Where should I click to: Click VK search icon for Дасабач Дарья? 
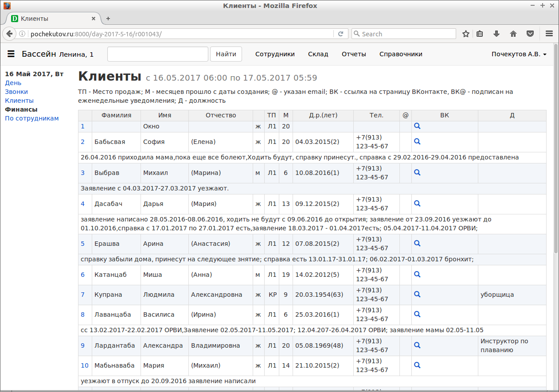click(417, 204)
